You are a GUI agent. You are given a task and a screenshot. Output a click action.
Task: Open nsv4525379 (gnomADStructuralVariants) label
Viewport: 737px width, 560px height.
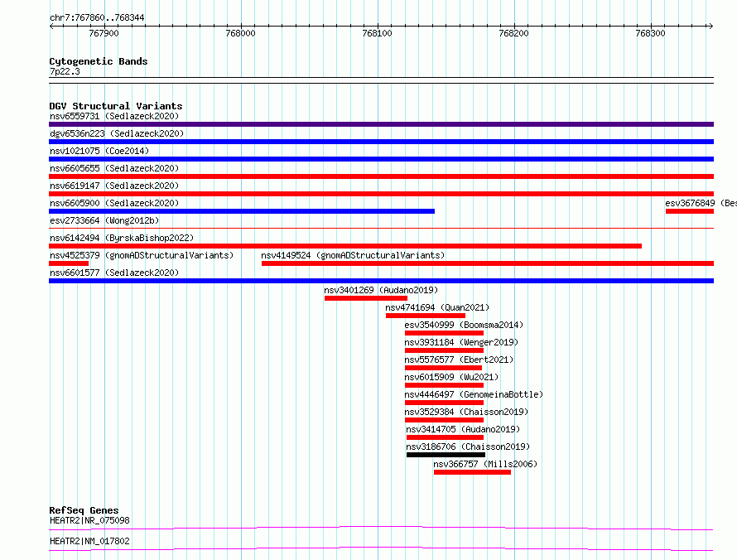[142, 255]
